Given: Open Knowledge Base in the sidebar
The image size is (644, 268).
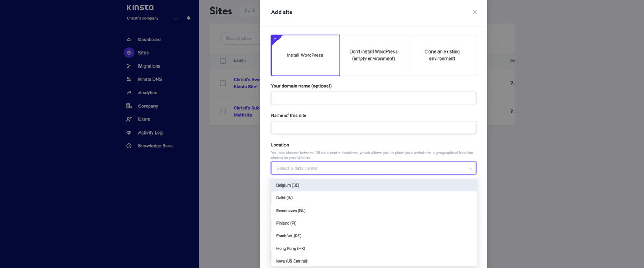Looking at the screenshot, I should click(155, 146).
